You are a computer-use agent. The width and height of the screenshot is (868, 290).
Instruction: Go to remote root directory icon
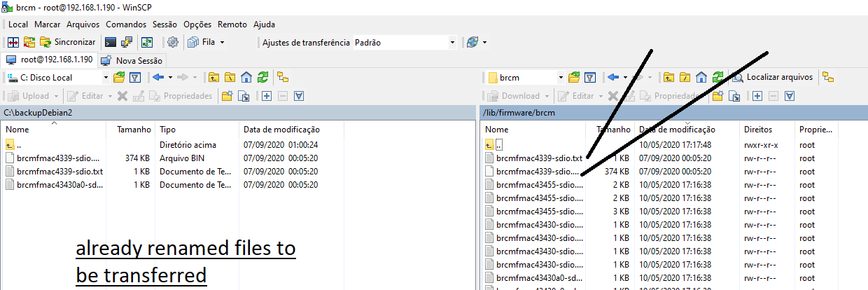[x=685, y=77]
